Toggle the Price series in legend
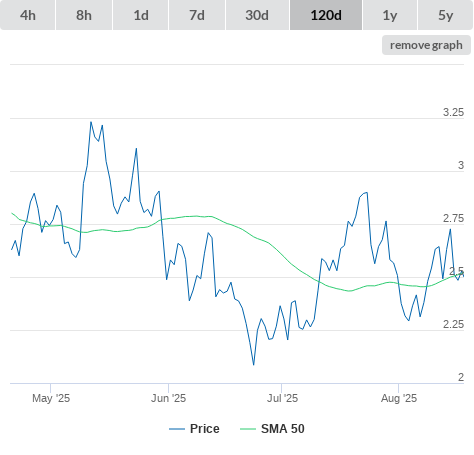This screenshot has height=455, width=474. coord(194,429)
